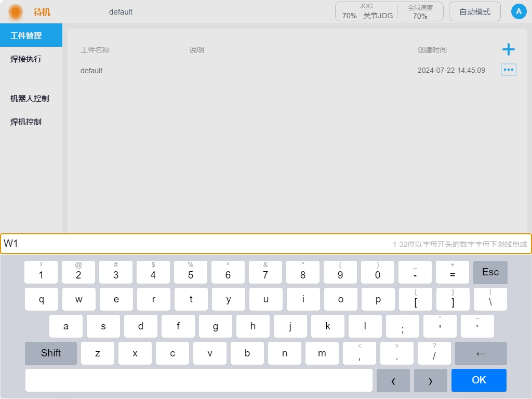Move cursor right with the right chevron key

pyautogui.click(x=430, y=380)
